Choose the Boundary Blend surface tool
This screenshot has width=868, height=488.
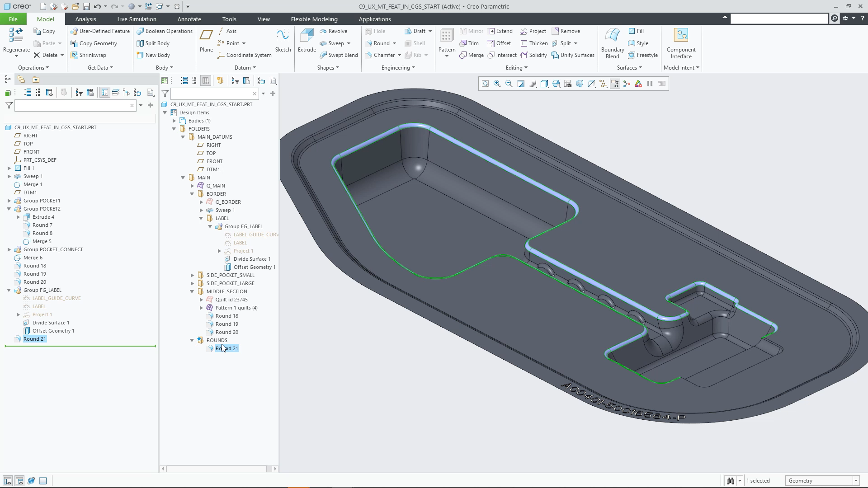click(612, 43)
